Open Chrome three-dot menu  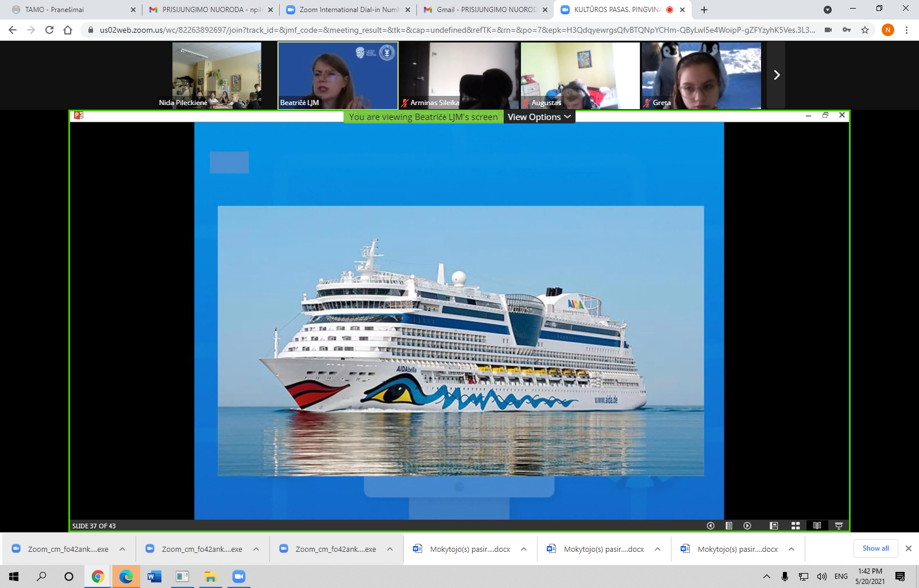907,30
